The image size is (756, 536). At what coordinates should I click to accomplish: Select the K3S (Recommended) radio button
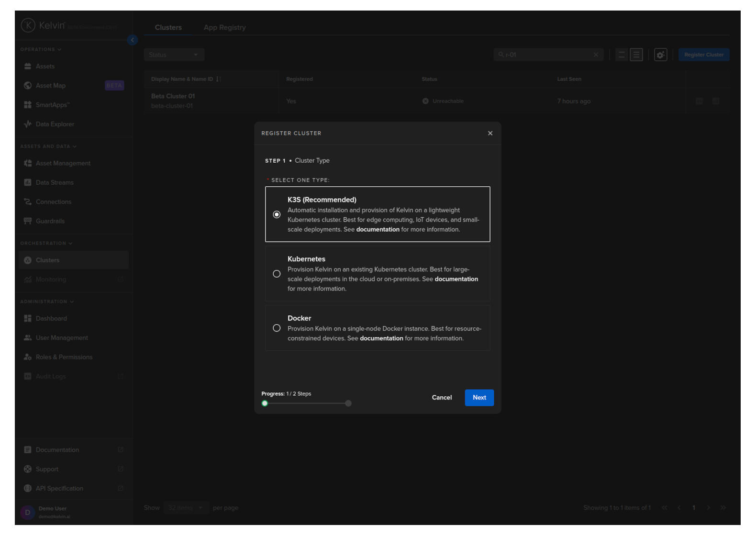277,214
